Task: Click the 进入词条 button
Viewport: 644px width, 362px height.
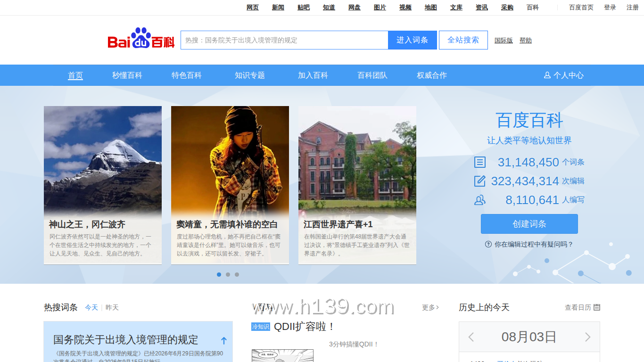Action: point(413,40)
